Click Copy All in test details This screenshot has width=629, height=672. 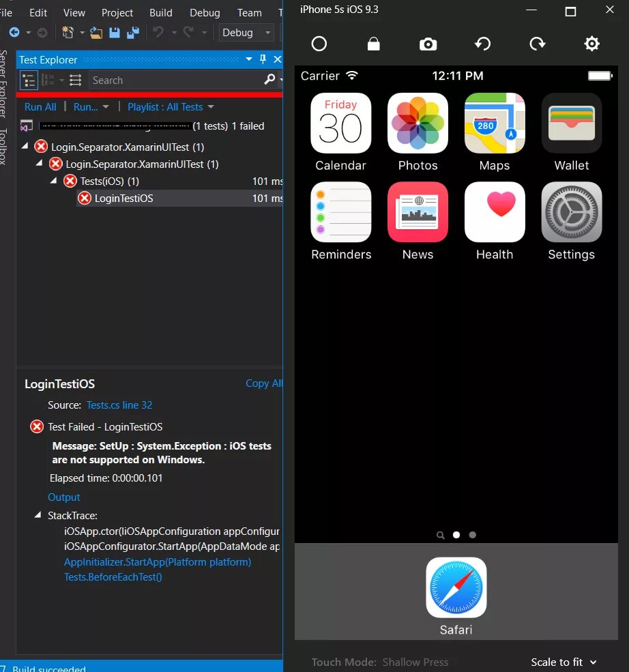point(264,383)
